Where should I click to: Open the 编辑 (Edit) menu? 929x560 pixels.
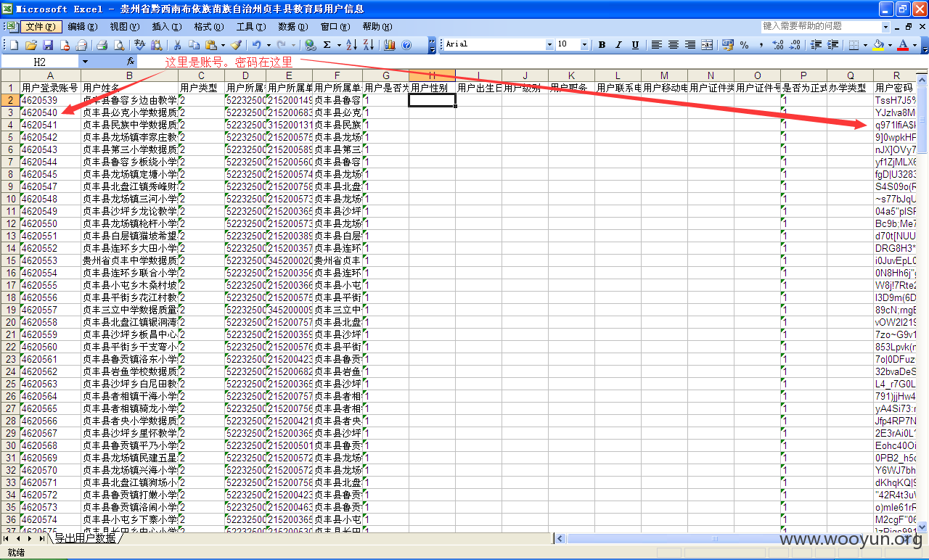point(82,27)
